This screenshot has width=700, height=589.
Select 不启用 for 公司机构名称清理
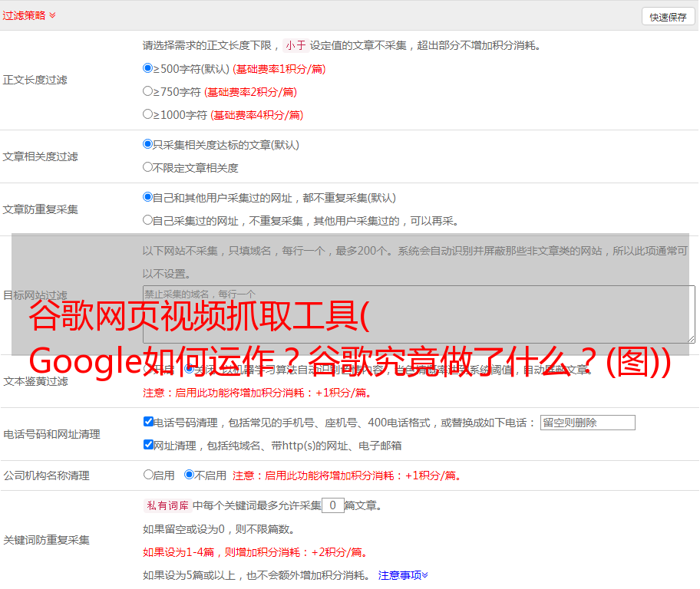pos(190,475)
